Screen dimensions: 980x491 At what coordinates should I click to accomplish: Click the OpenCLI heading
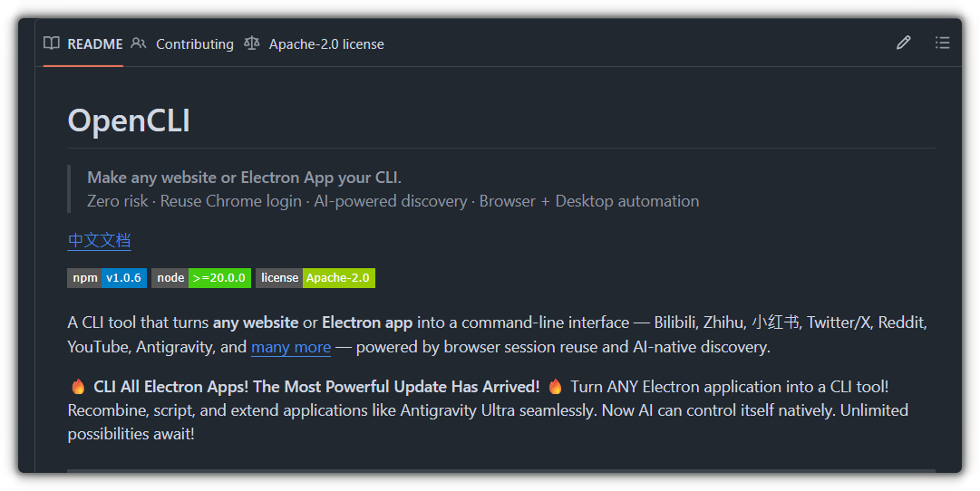(x=129, y=120)
